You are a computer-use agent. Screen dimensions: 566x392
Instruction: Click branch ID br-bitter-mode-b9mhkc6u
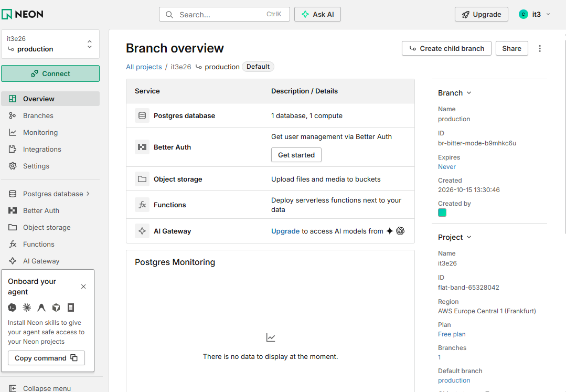477,143
